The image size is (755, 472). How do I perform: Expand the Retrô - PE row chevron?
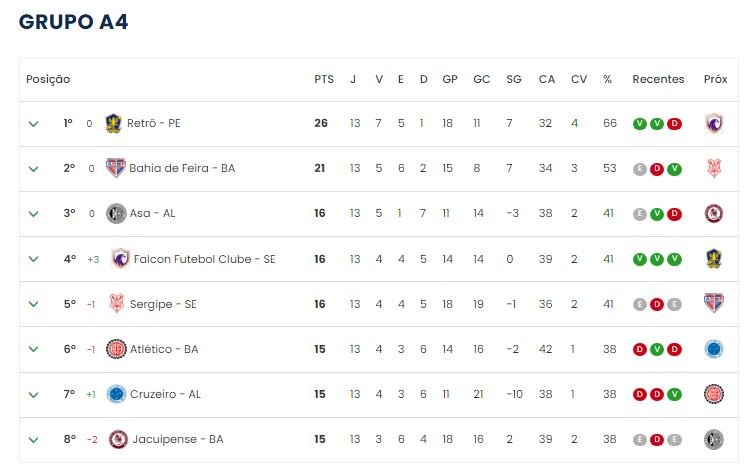(33, 124)
